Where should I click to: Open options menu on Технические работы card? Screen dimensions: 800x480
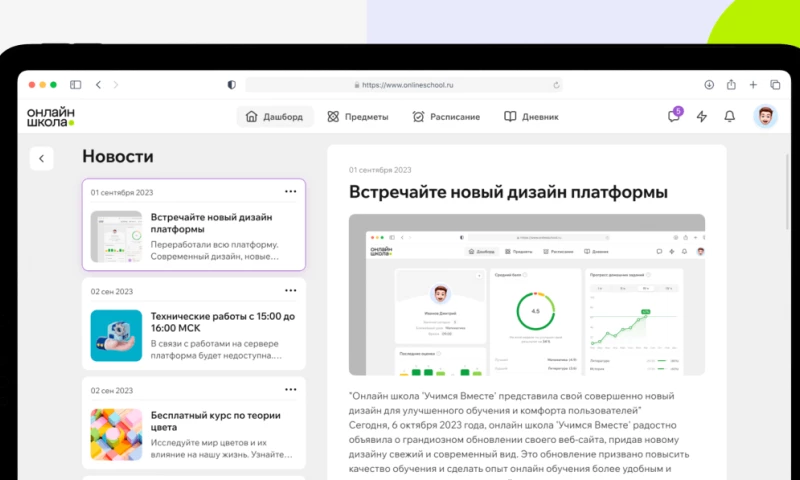290,291
